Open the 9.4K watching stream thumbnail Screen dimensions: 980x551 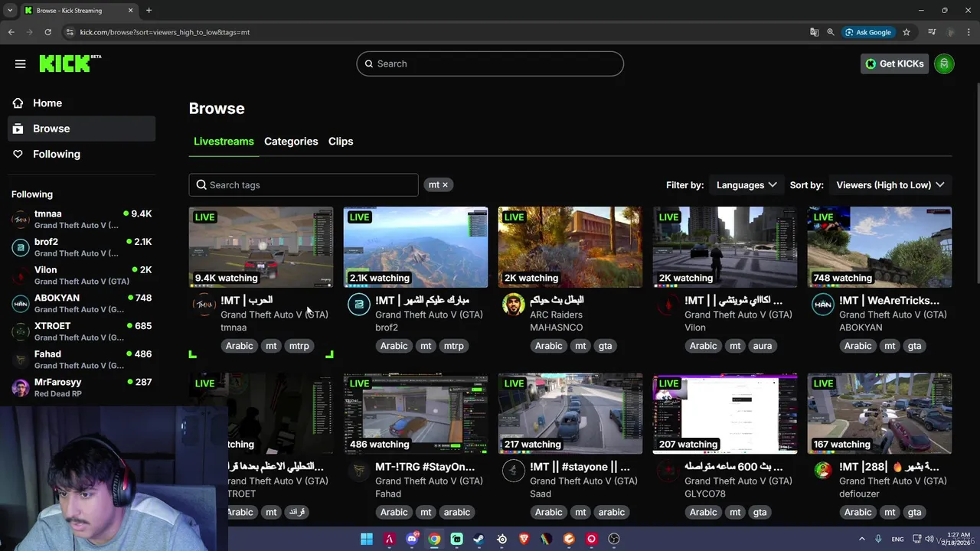[x=261, y=247]
